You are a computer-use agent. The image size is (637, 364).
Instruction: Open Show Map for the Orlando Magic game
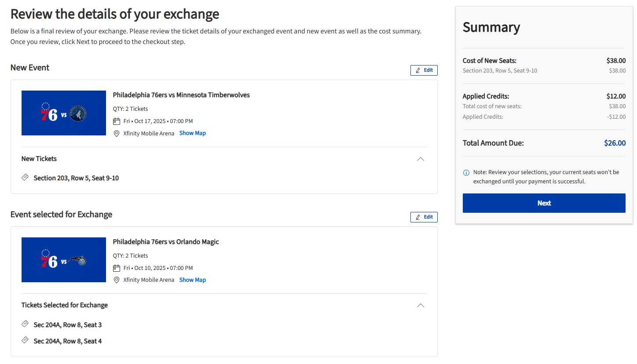click(x=192, y=280)
